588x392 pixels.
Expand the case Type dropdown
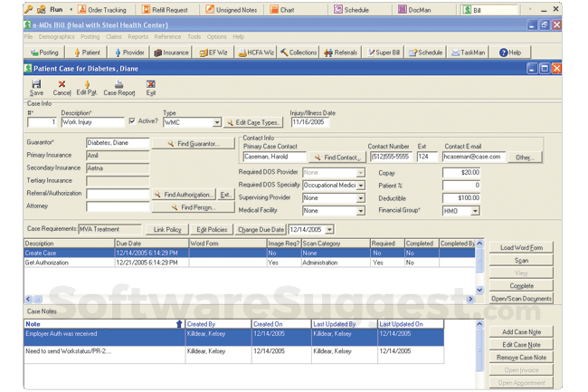click(217, 122)
